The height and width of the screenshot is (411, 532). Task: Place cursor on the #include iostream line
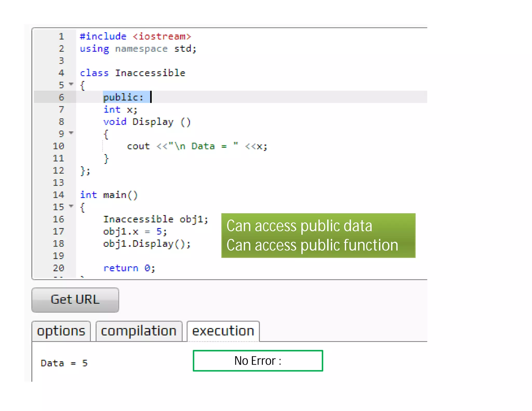coord(135,36)
